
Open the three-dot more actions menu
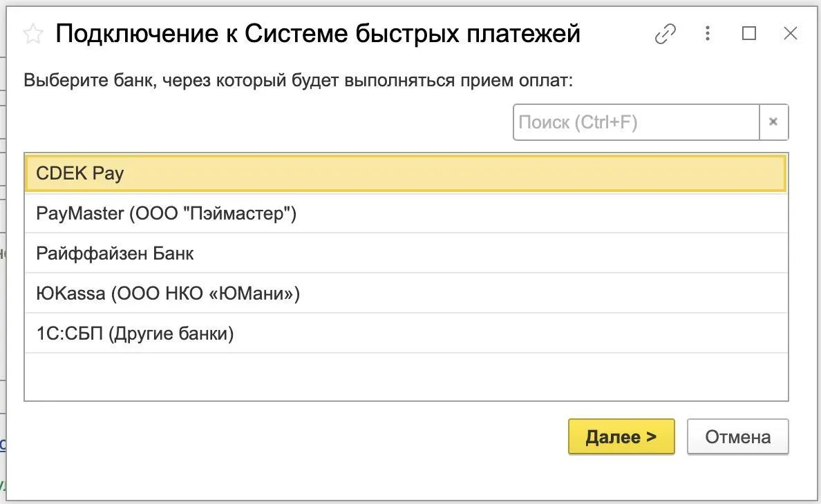tap(708, 33)
